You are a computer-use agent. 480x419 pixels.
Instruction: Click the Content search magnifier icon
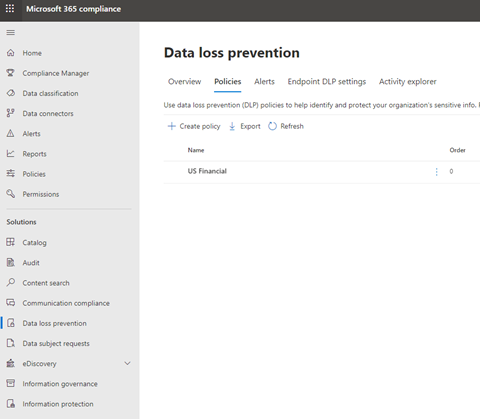click(11, 282)
